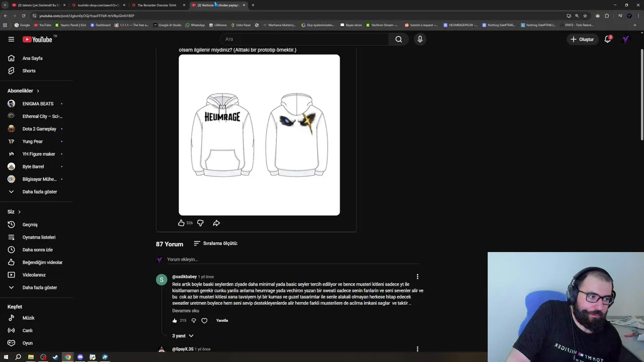Open more options for @sadikbabey comment
The height and width of the screenshot is (362, 644).
tap(417, 277)
